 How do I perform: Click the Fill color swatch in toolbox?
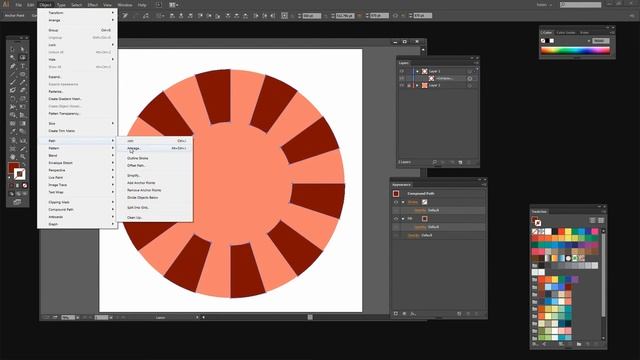coord(13,168)
